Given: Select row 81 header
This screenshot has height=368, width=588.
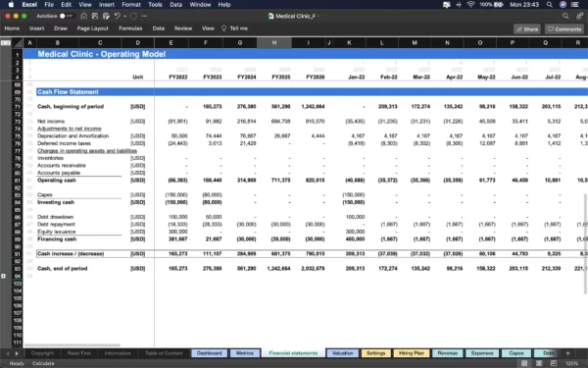Looking at the screenshot, I should point(18,181).
